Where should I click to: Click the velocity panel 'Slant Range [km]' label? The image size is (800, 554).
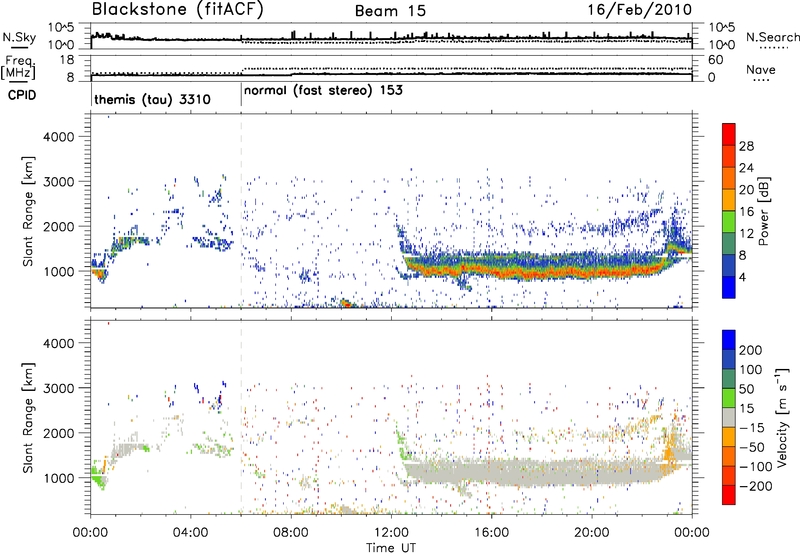tap(28, 417)
